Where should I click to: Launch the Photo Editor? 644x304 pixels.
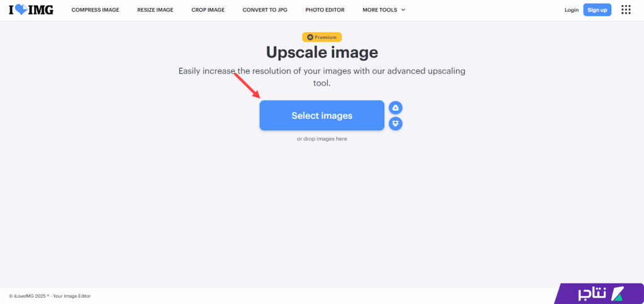325,10
